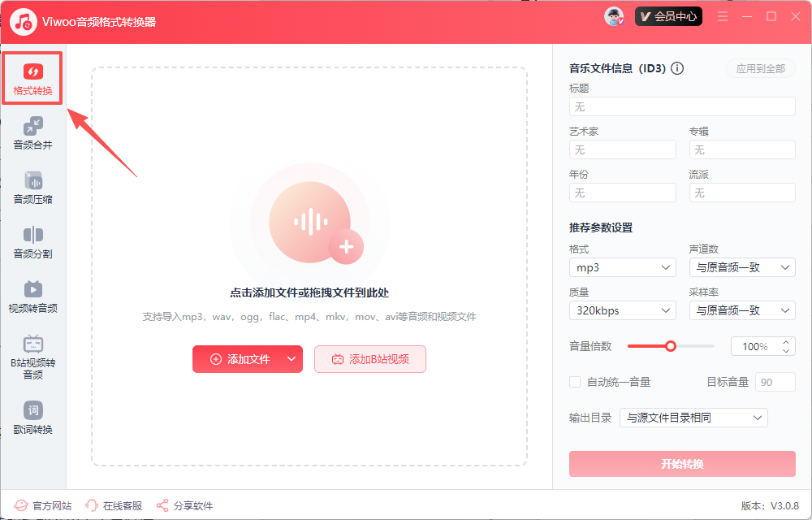Open the 音频分割 audio split tool
The image size is (812, 520).
(x=32, y=244)
